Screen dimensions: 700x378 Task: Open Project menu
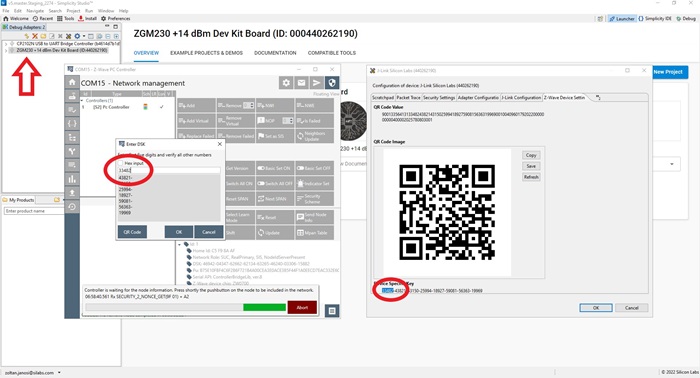(x=73, y=11)
